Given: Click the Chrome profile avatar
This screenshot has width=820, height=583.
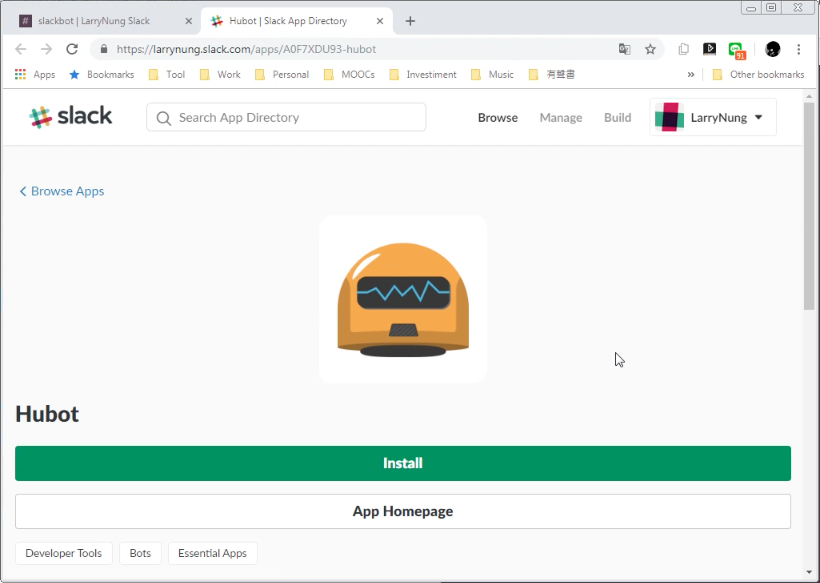Looking at the screenshot, I should (x=773, y=49).
